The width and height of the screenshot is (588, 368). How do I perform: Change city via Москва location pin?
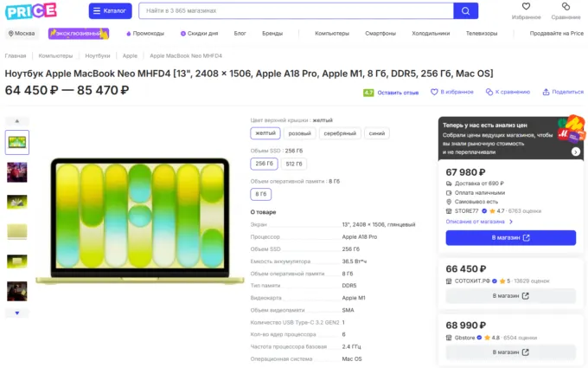pos(22,34)
